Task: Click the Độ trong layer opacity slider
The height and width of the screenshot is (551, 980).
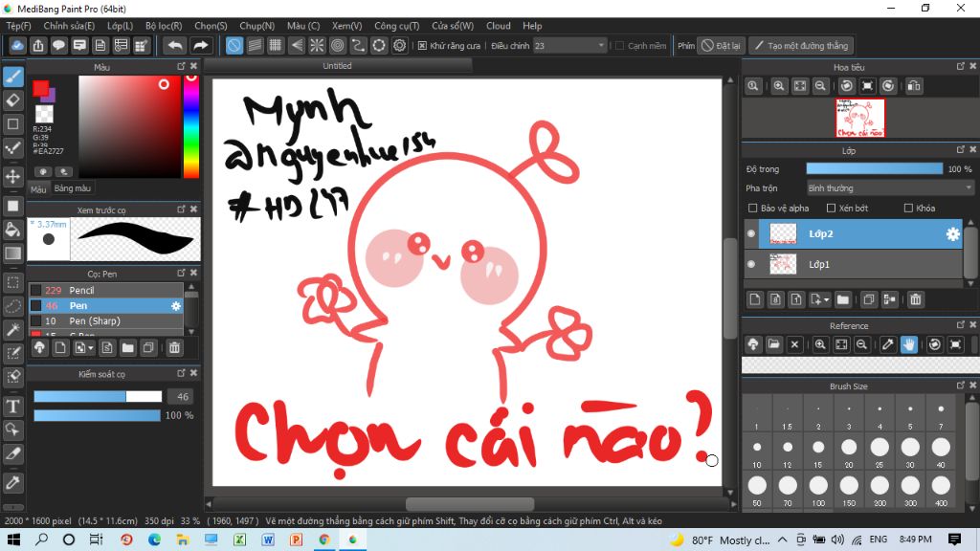Action: (875, 168)
